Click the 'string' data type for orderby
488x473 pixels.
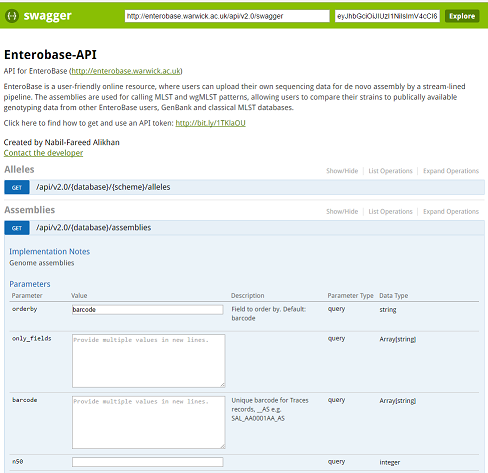pyautogui.click(x=388, y=310)
